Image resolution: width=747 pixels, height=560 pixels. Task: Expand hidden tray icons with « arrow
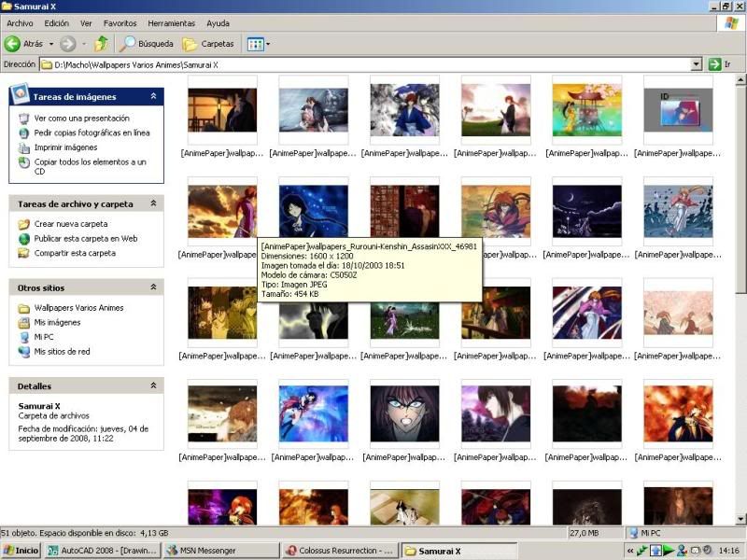(x=629, y=551)
